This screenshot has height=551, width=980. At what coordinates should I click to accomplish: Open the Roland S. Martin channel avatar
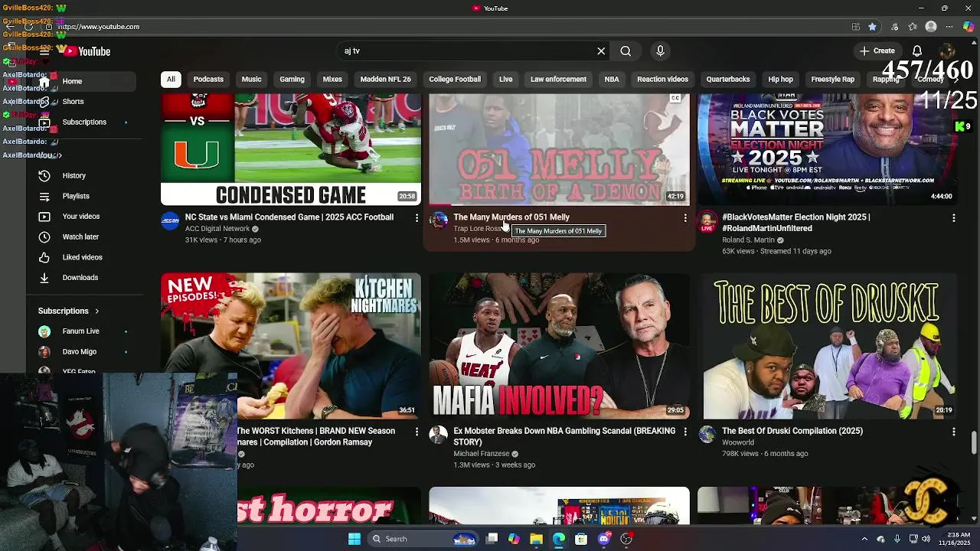coord(707,221)
